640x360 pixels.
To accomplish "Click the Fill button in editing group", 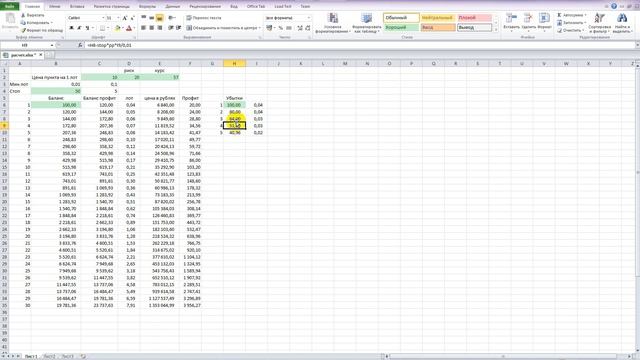I will tap(571, 23).
